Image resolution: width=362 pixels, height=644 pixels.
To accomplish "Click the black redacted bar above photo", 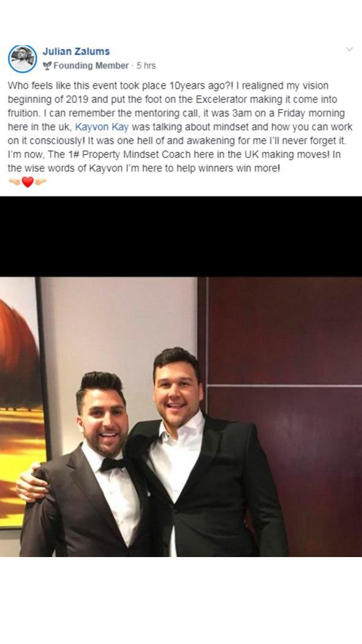I will coord(181,236).
